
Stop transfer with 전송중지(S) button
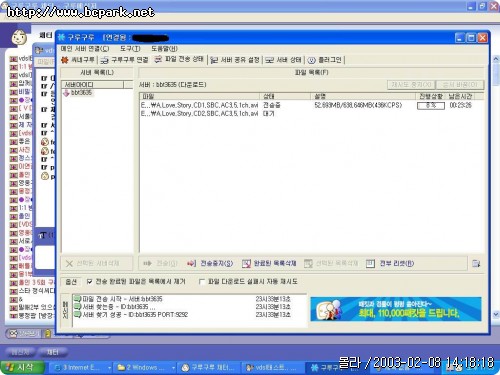[210, 264]
